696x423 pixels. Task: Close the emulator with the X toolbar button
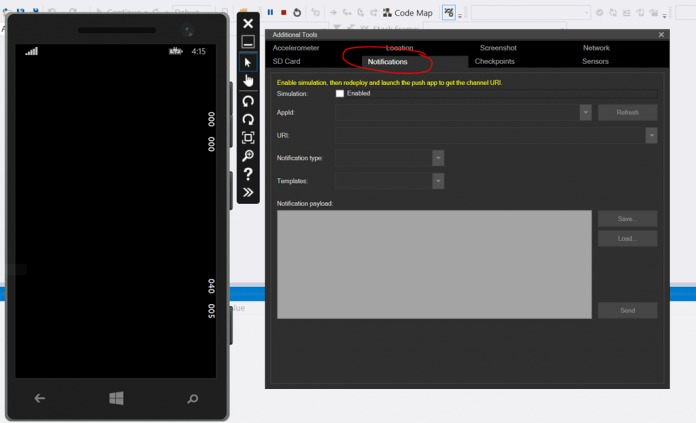(x=248, y=24)
